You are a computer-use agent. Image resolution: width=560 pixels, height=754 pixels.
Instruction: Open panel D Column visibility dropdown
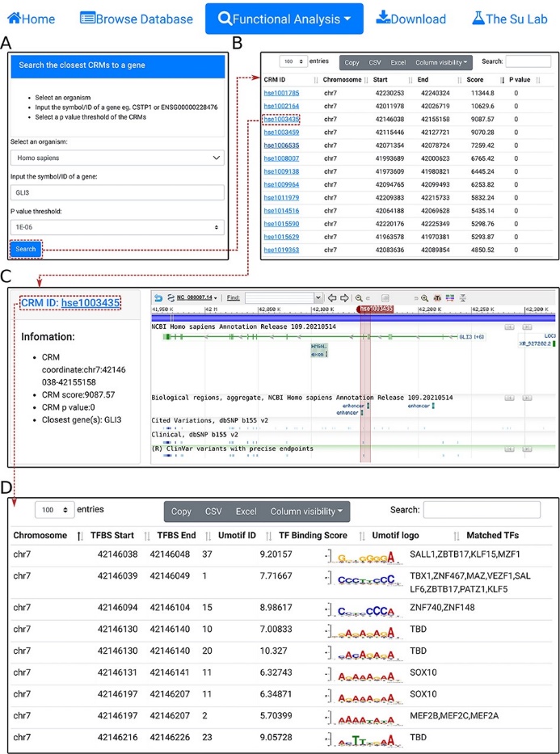(x=306, y=512)
